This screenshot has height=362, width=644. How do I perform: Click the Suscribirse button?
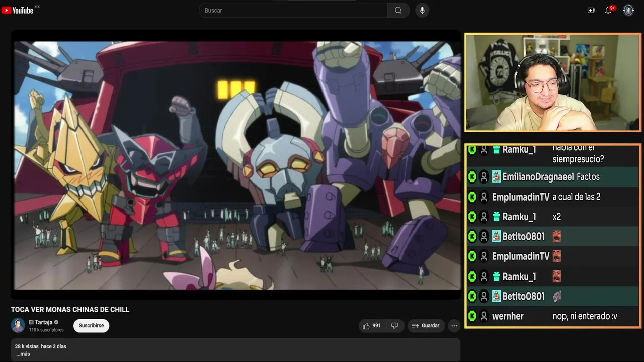91,326
